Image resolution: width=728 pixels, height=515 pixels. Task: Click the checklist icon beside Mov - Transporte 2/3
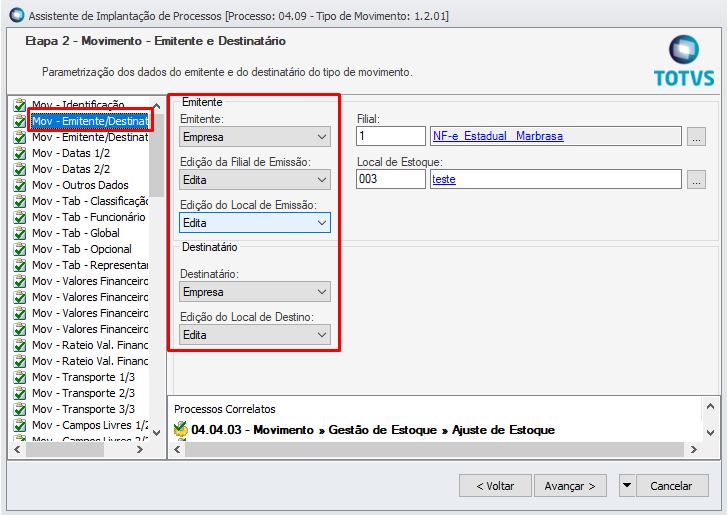(x=20, y=393)
